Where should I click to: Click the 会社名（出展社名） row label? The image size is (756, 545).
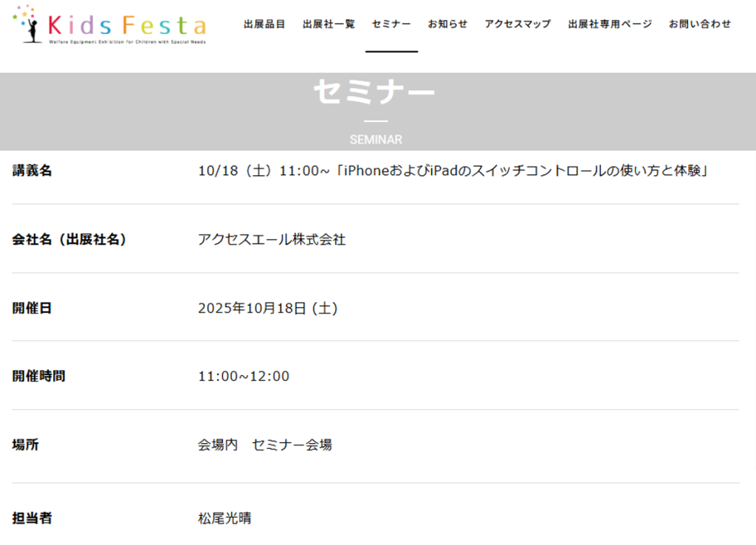[x=69, y=240]
